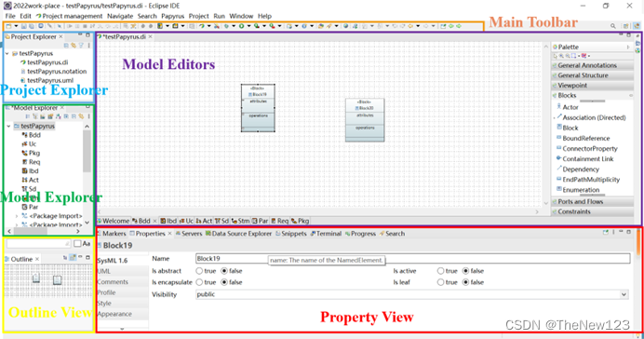Expand the Constraints palette drawer

(x=592, y=211)
